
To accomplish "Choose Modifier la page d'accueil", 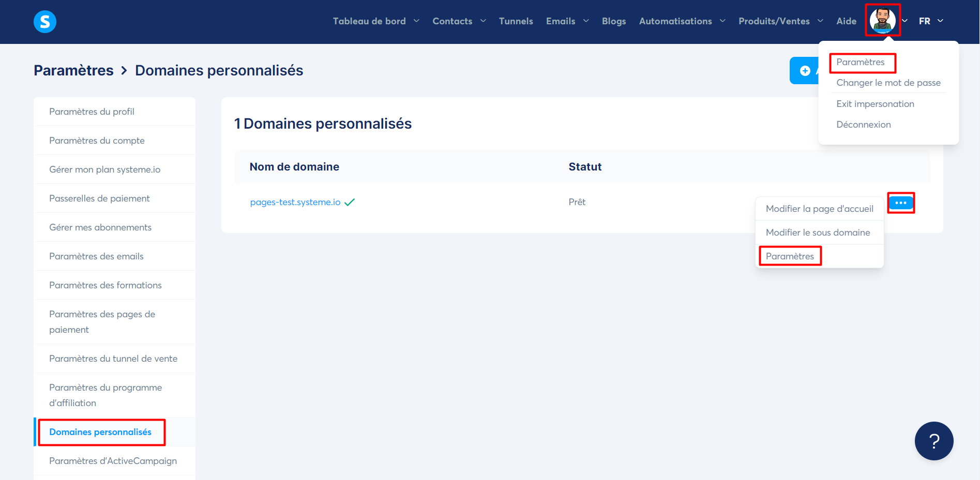I will click(x=819, y=209).
